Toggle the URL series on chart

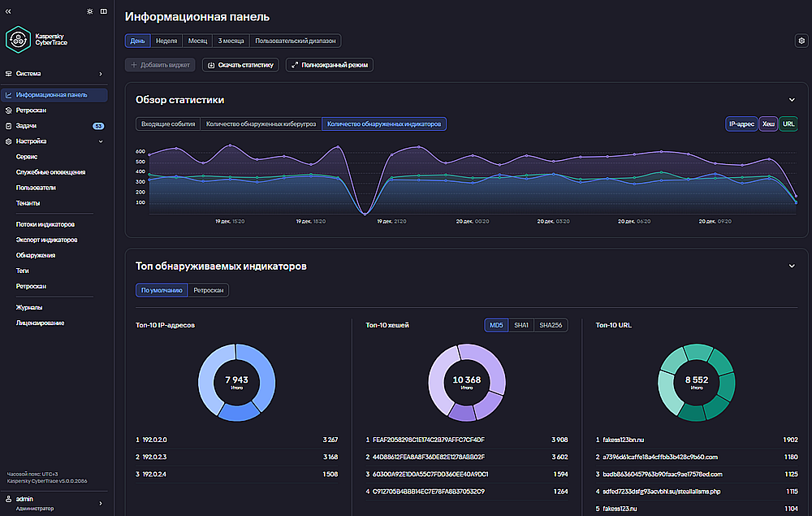788,124
